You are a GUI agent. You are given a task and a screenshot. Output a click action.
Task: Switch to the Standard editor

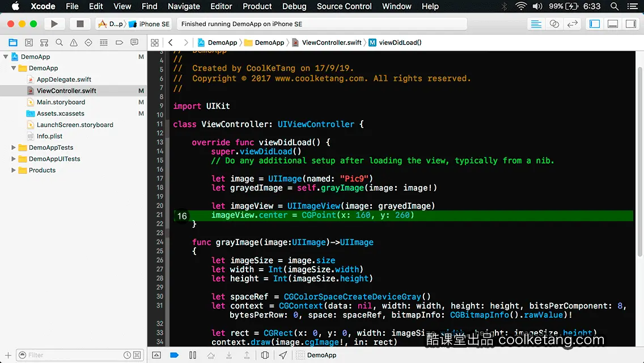tap(536, 24)
